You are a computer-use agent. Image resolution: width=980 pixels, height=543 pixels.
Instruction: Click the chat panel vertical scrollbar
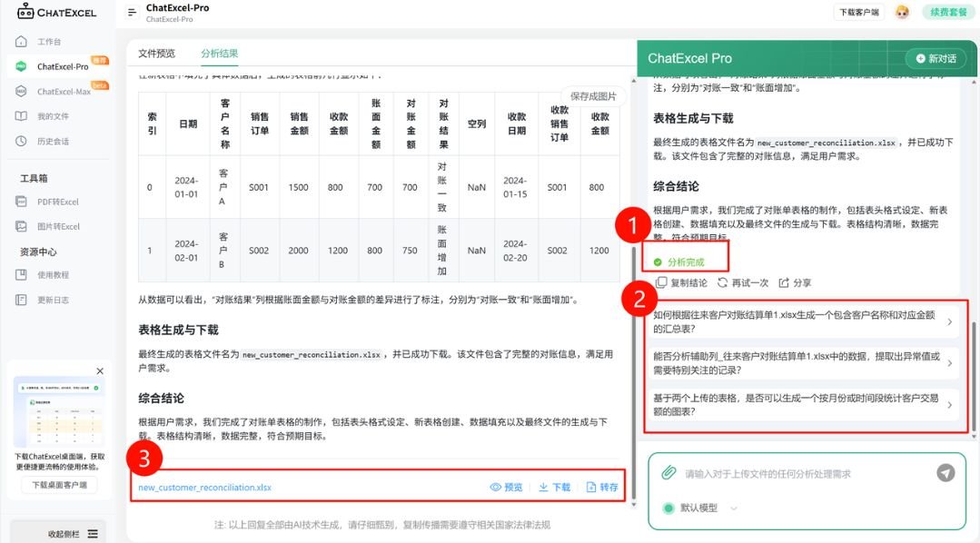click(x=973, y=376)
